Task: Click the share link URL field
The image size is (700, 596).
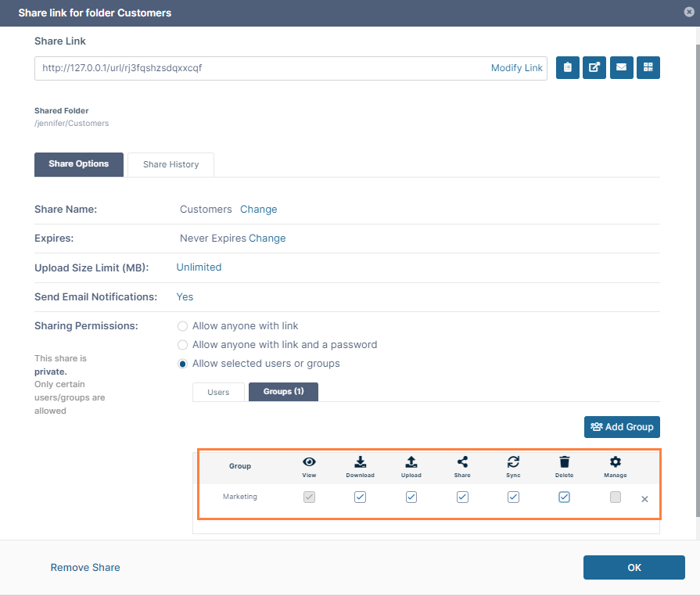Action: click(x=258, y=68)
